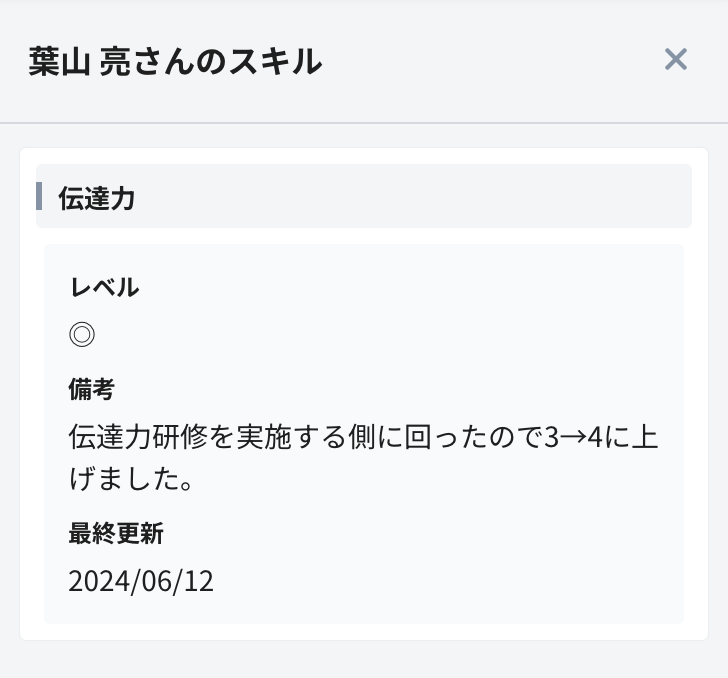This screenshot has width=728, height=678.
Task: Select the 伝達力 section header
Action: (96, 198)
